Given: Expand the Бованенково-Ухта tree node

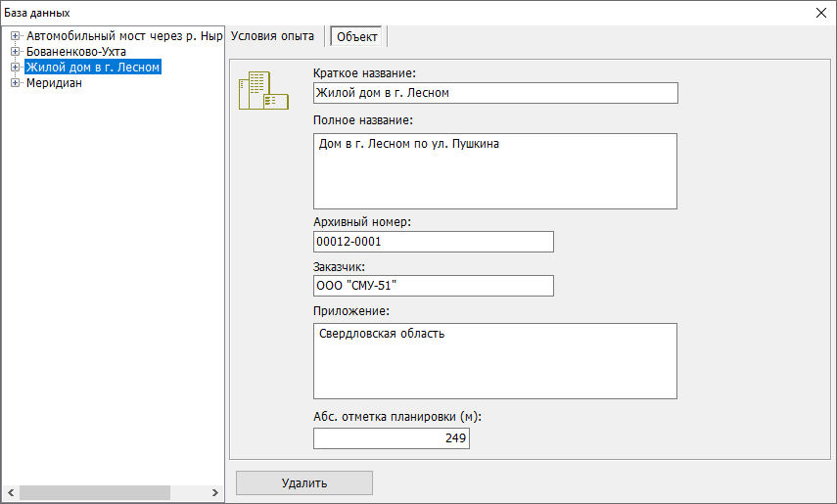Looking at the screenshot, I should coord(15,52).
